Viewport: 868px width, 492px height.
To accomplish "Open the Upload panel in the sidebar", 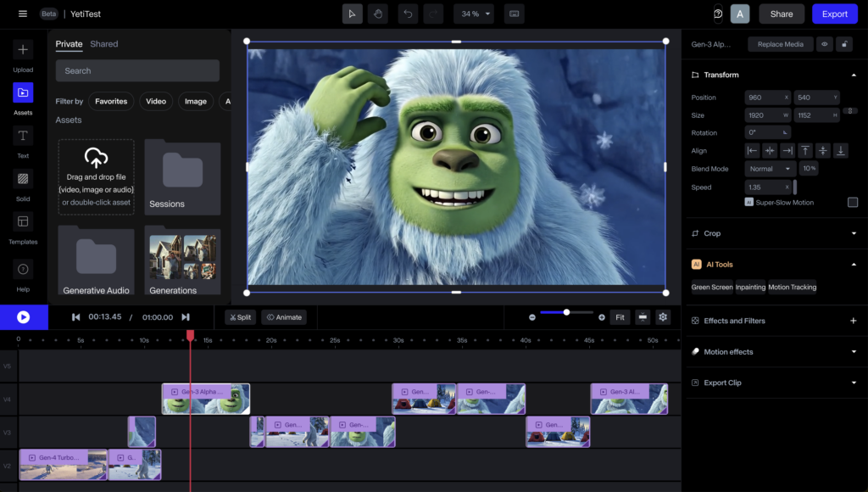I will click(23, 56).
